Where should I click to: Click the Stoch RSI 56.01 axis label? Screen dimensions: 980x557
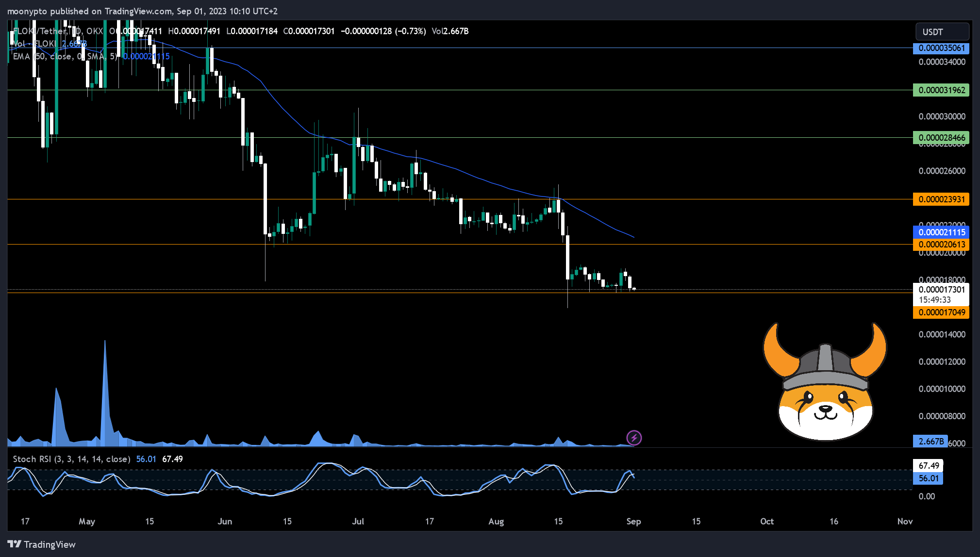[x=928, y=478]
